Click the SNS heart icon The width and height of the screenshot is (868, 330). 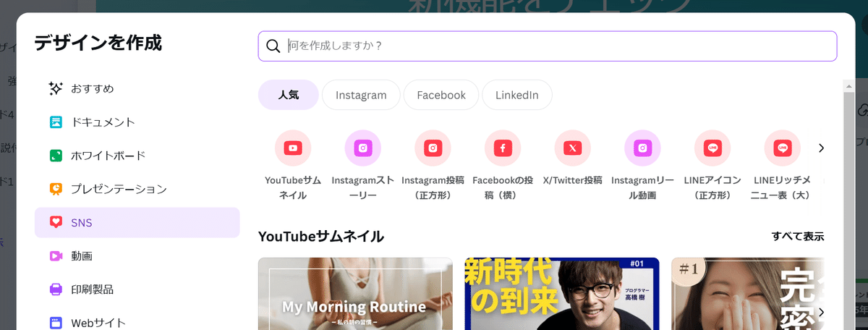56,222
